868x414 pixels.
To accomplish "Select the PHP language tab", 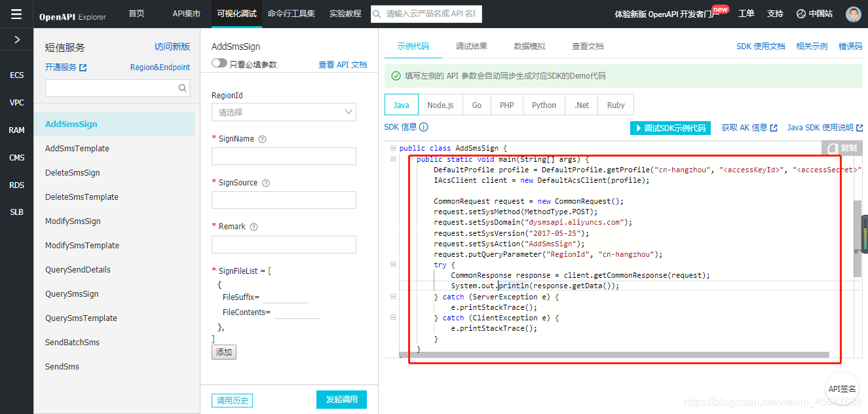I will click(x=506, y=105).
